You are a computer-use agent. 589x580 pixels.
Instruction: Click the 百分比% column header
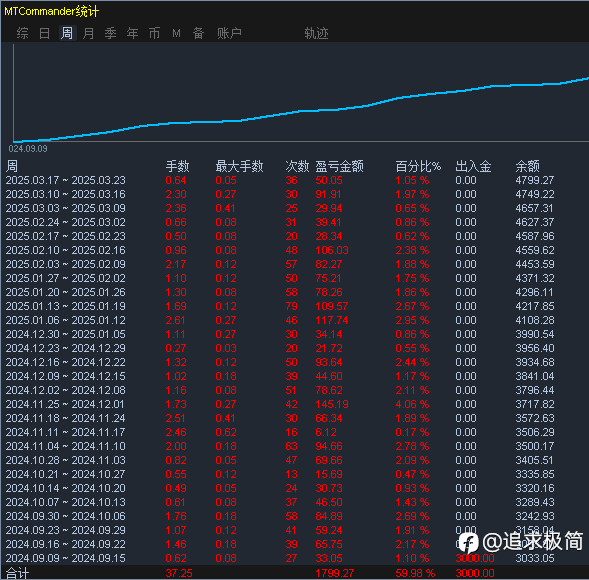click(418, 166)
